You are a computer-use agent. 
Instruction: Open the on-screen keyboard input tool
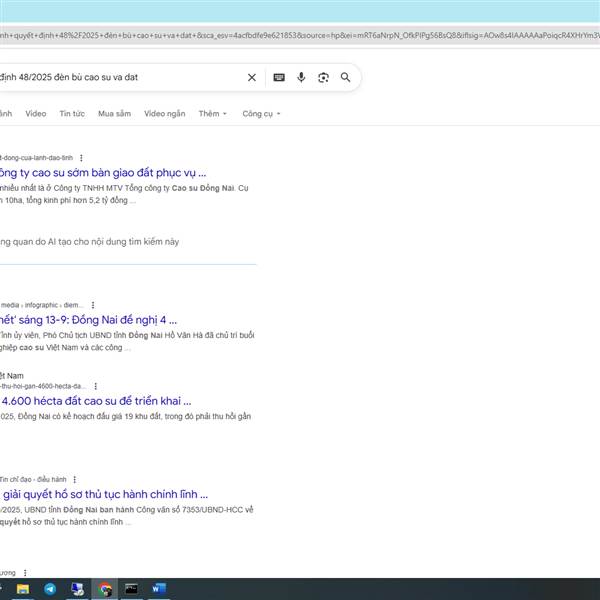[278, 77]
